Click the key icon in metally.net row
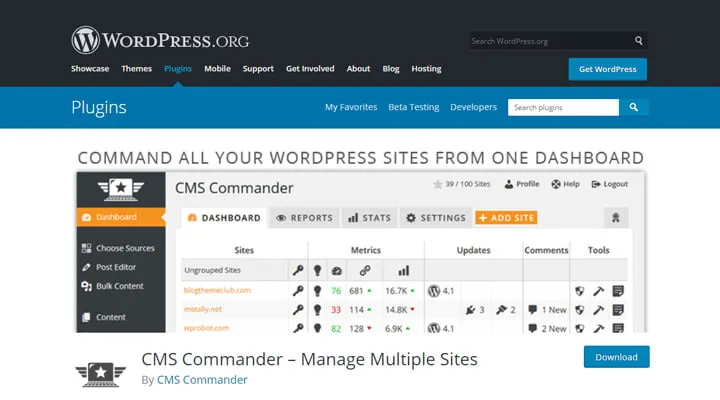720x400 pixels. click(298, 310)
